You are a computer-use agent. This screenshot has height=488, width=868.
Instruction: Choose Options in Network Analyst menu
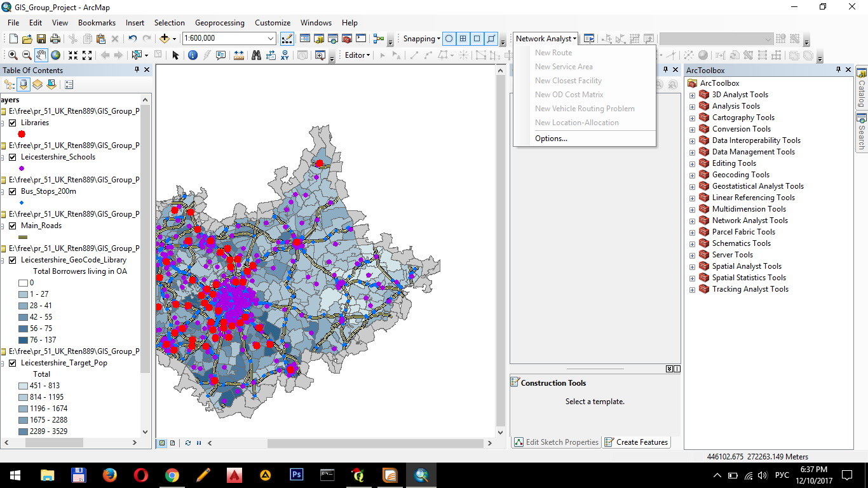(551, 139)
